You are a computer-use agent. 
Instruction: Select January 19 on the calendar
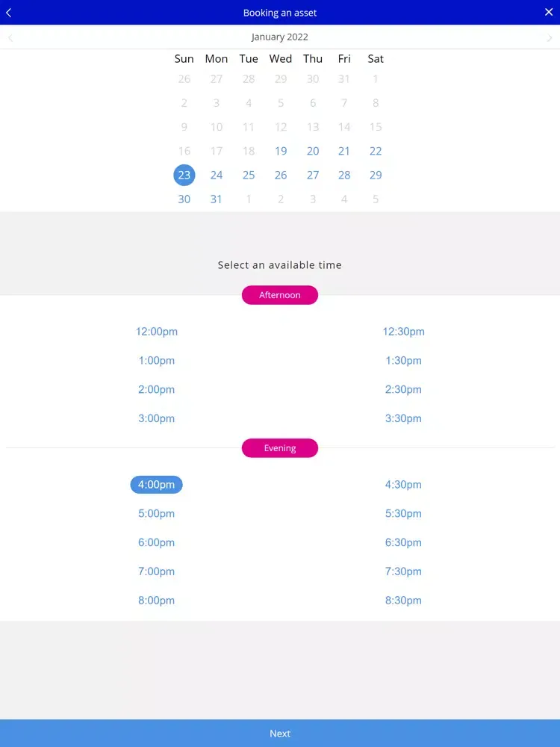tap(281, 151)
